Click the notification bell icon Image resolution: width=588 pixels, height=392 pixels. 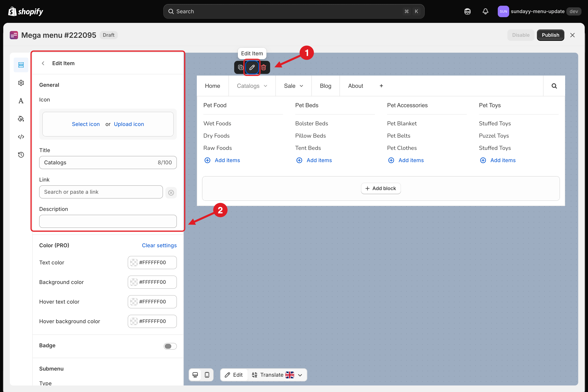485,11
